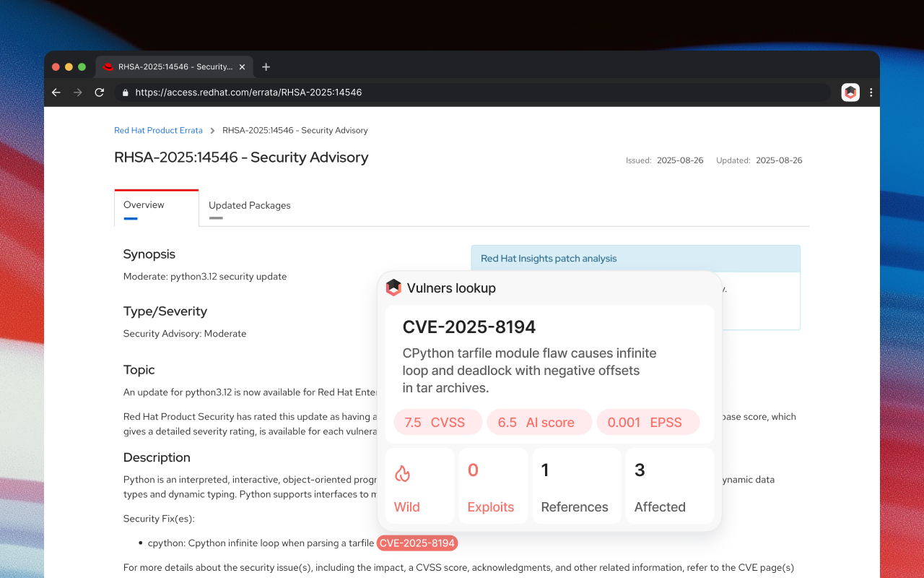Select the Overview tab
Viewport: 924px width, 578px height.
point(144,204)
